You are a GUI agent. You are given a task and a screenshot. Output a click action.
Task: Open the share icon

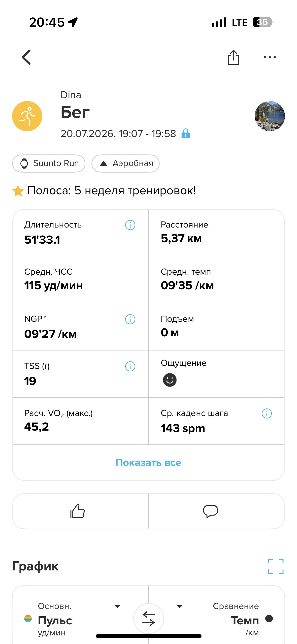pos(233,57)
